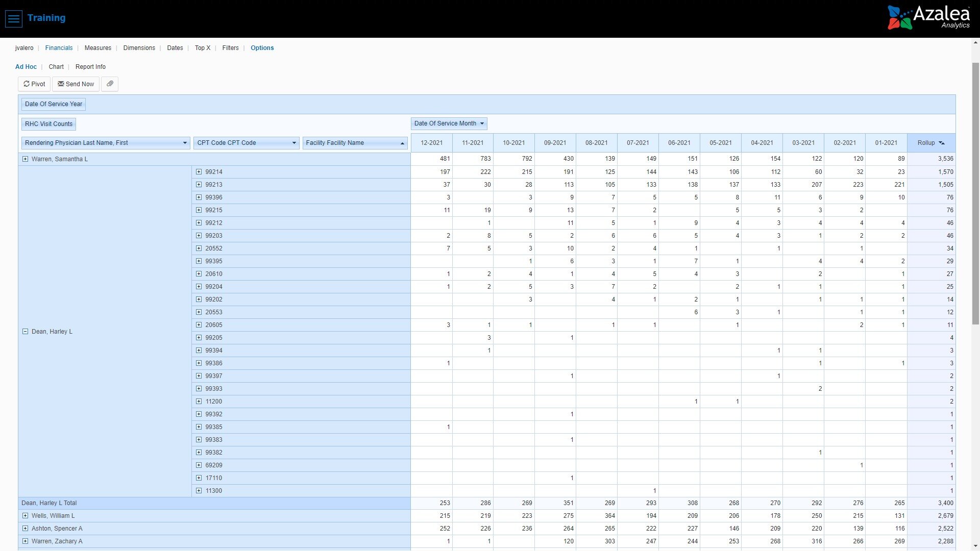Click the Rollup column sort icon
Screen dimensions: 980x551
(942, 143)
